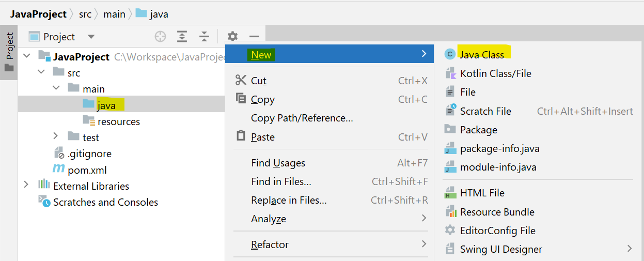Open the Analyze submenu arrow
644x261 pixels.
point(424,218)
